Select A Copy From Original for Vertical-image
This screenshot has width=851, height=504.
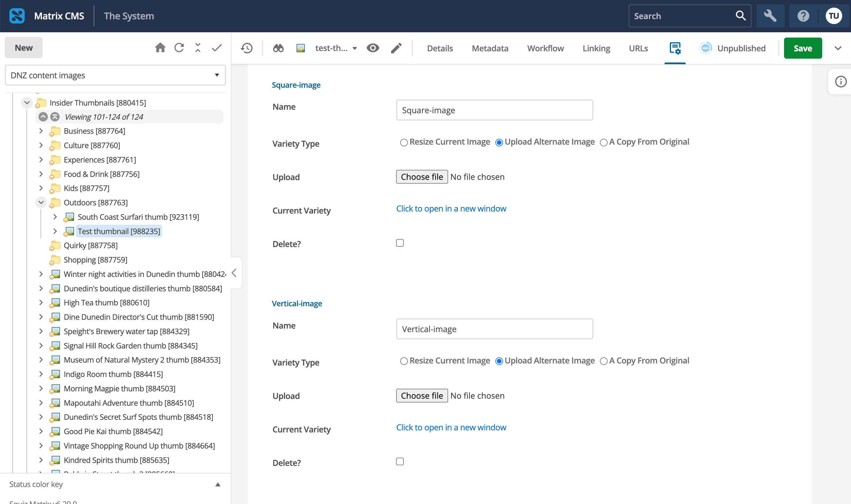pyautogui.click(x=603, y=361)
